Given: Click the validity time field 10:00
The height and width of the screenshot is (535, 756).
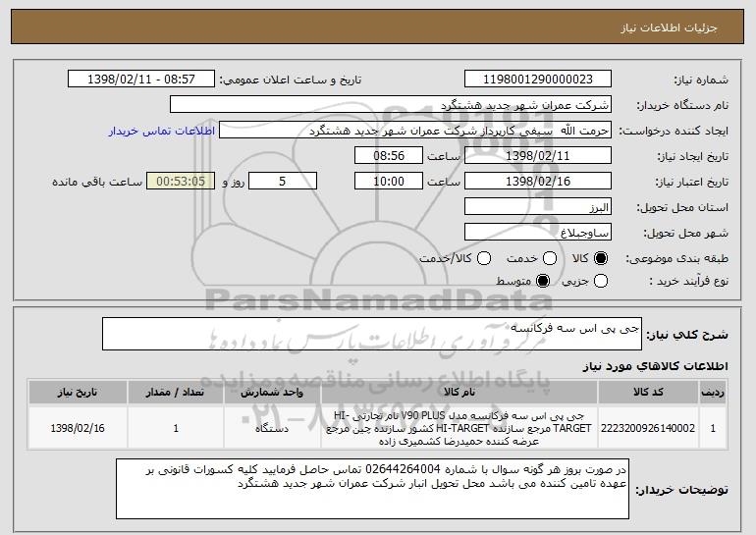Looking at the screenshot, I should pyautogui.click(x=389, y=182).
